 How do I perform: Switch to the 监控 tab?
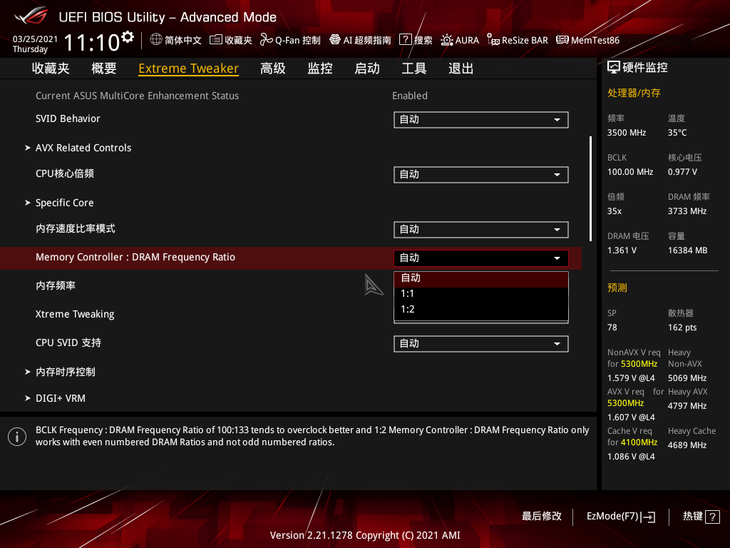pyautogui.click(x=320, y=69)
